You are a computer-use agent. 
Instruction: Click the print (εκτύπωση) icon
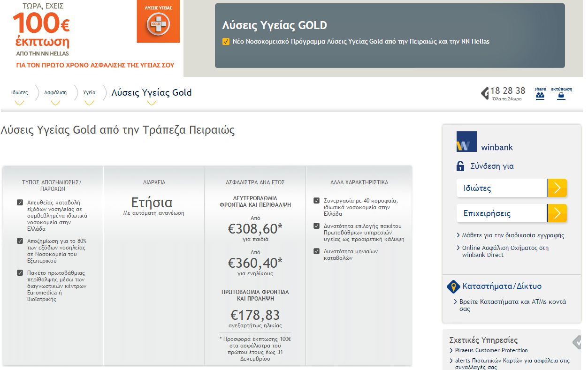(561, 95)
